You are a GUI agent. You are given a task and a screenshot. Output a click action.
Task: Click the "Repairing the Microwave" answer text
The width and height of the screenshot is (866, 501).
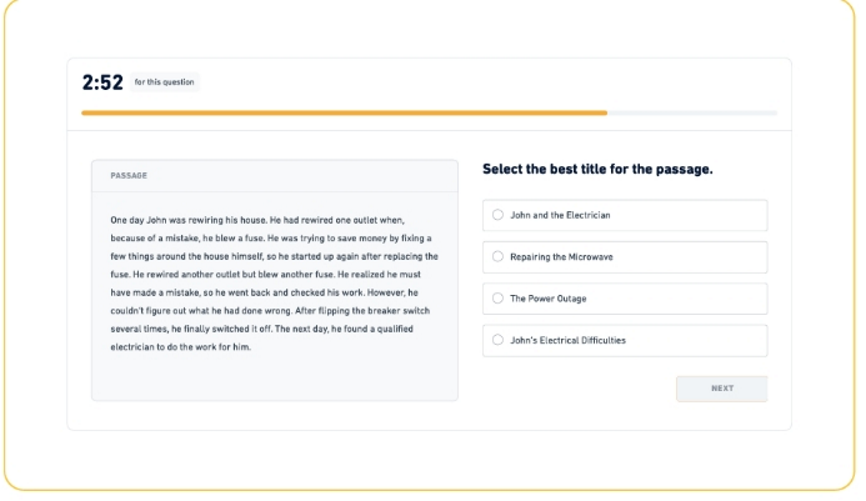pyautogui.click(x=561, y=257)
